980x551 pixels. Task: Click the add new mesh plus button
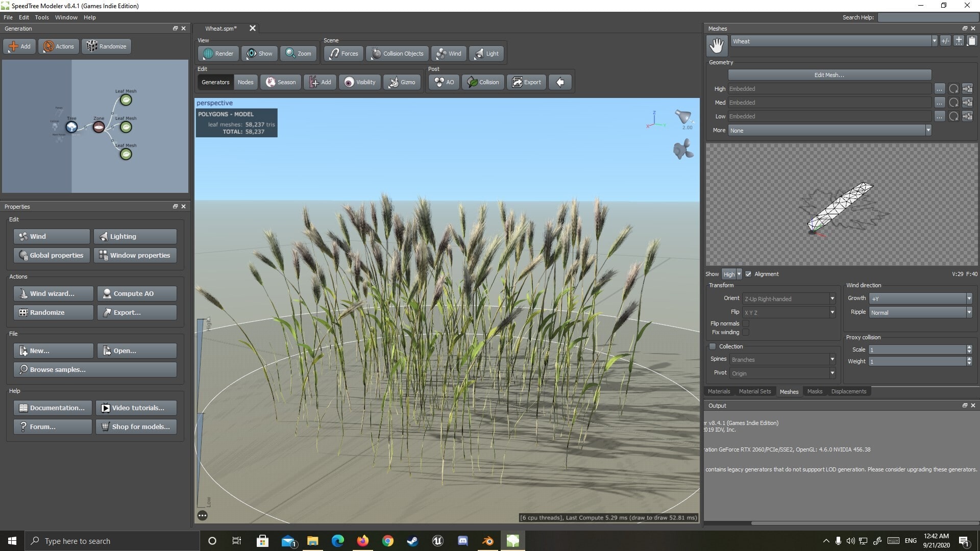click(959, 41)
